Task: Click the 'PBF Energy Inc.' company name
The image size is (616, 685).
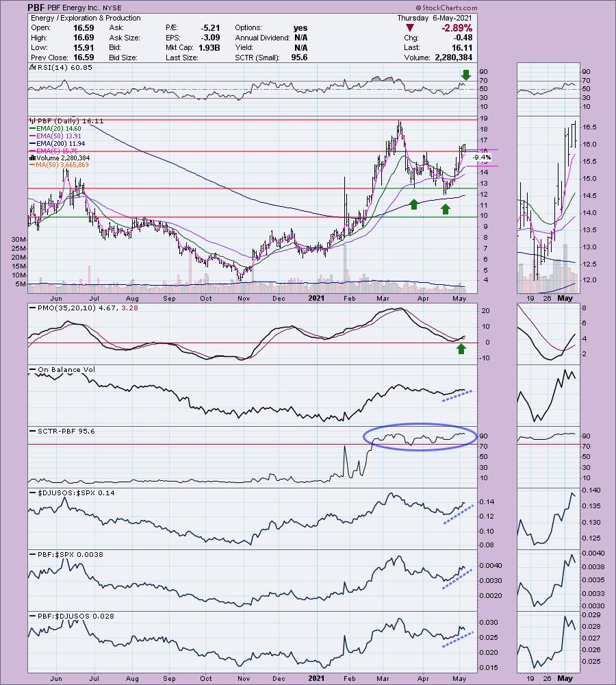Action: coord(73,8)
